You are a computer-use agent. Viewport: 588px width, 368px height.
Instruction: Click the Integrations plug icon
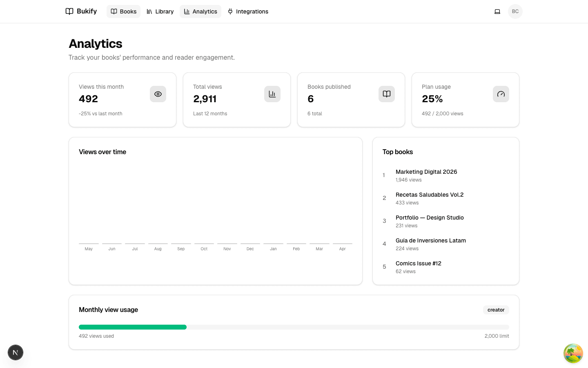(230, 11)
